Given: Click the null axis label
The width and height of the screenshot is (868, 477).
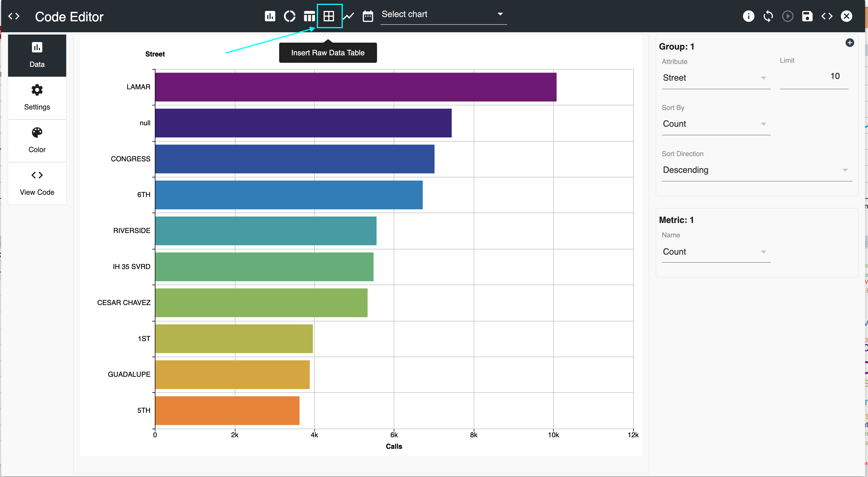Looking at the screenshot, I should pyautogui.click(x=145, y=123).
